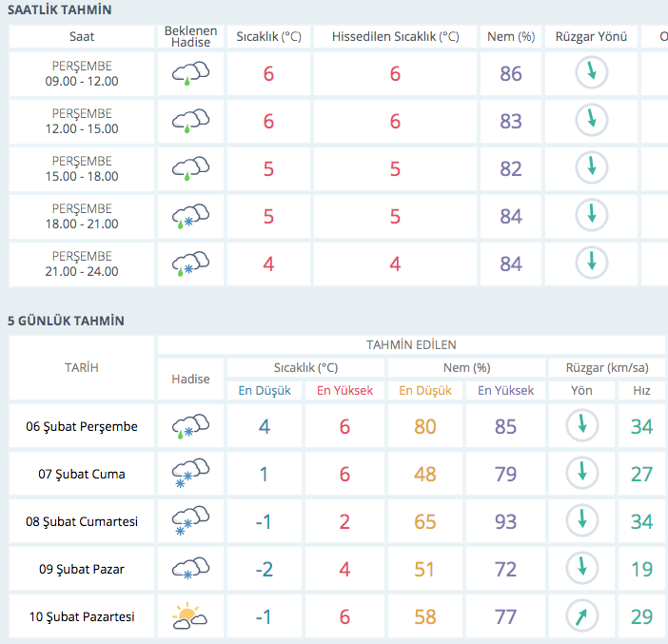
Task: Click the Hız wind speed column header
Action: pyautogui.click(x=641, y=390)
